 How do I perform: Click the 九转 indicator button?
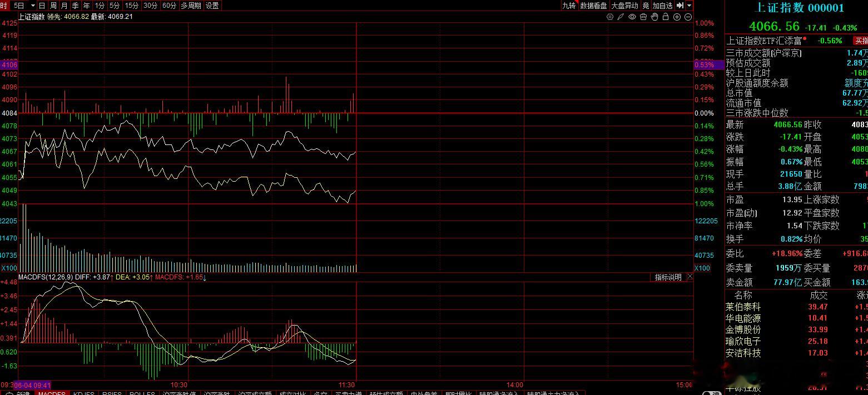pos(569,6)
